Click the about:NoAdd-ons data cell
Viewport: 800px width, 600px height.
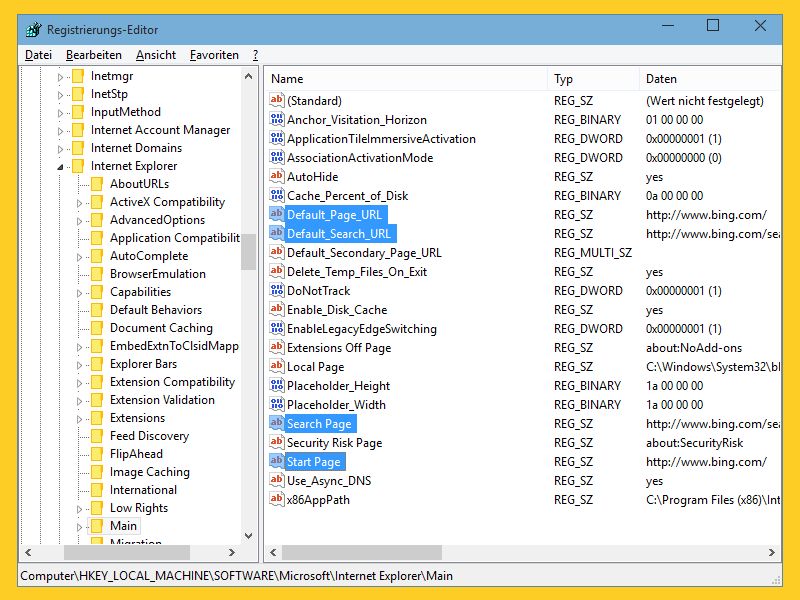(694, 348)
